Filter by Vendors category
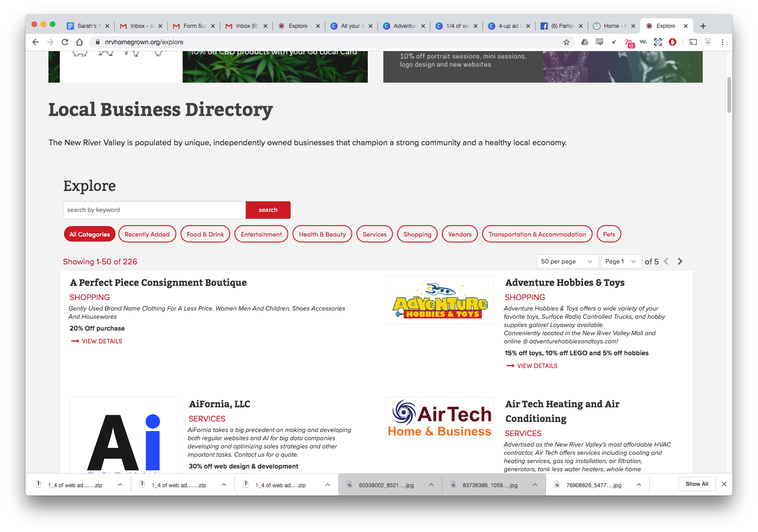 coord(460,234)
